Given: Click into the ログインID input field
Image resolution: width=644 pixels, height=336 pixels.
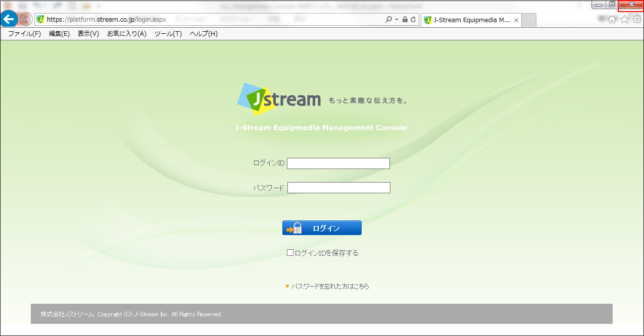Looking at the screenshot, I should 338,163.
